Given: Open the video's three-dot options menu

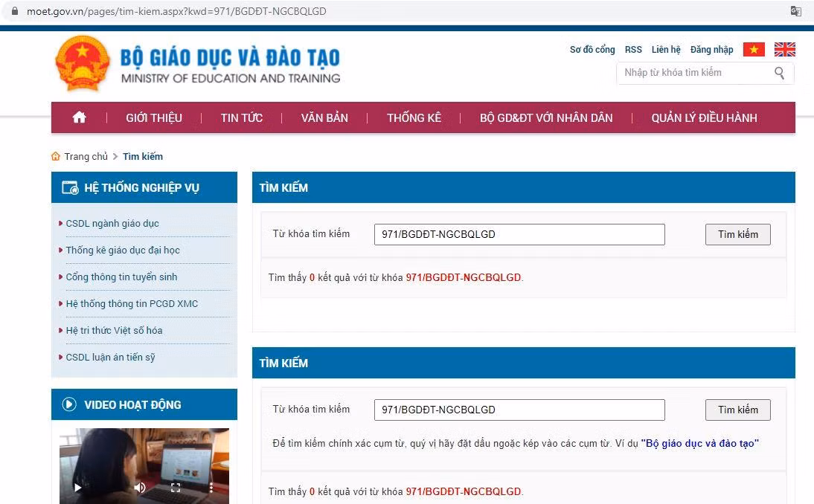Looking at the screenshot, I should (x=211, y=488).
